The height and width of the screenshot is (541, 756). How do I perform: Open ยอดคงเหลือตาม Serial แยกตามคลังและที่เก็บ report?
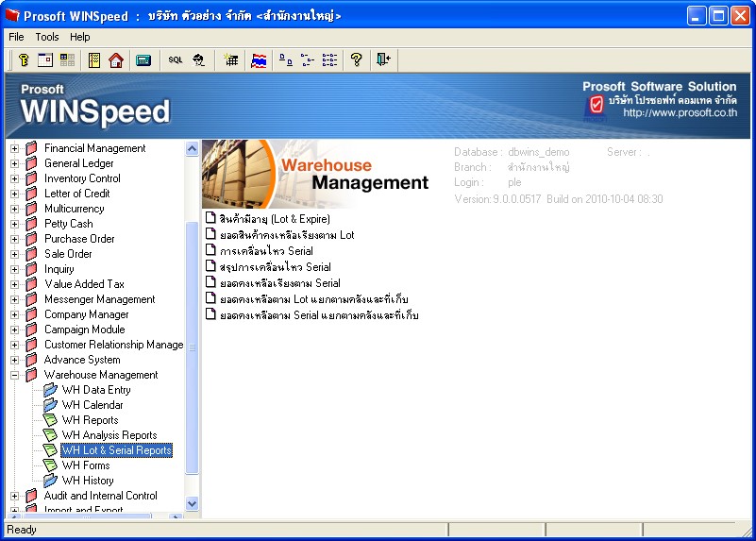point(319,315)
